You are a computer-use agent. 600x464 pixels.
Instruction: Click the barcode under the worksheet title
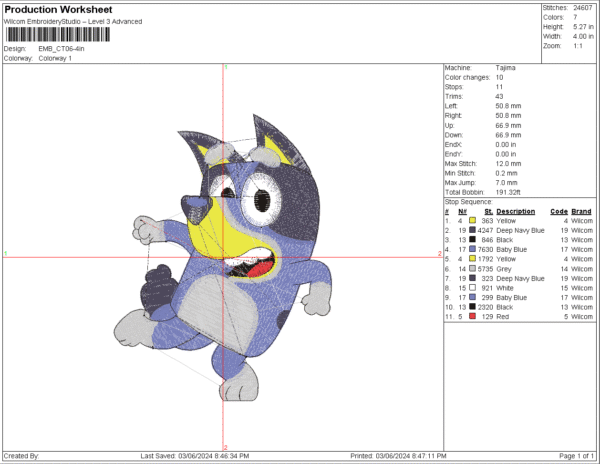58,34
